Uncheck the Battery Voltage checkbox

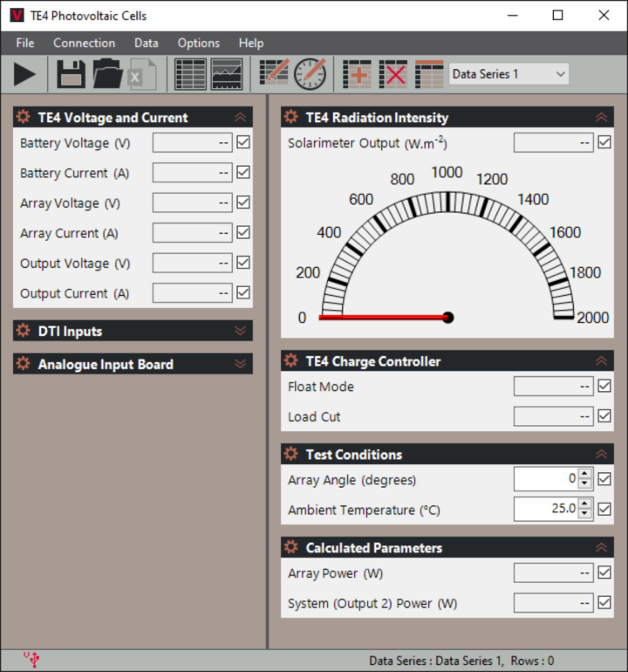[x=243, y=142]
